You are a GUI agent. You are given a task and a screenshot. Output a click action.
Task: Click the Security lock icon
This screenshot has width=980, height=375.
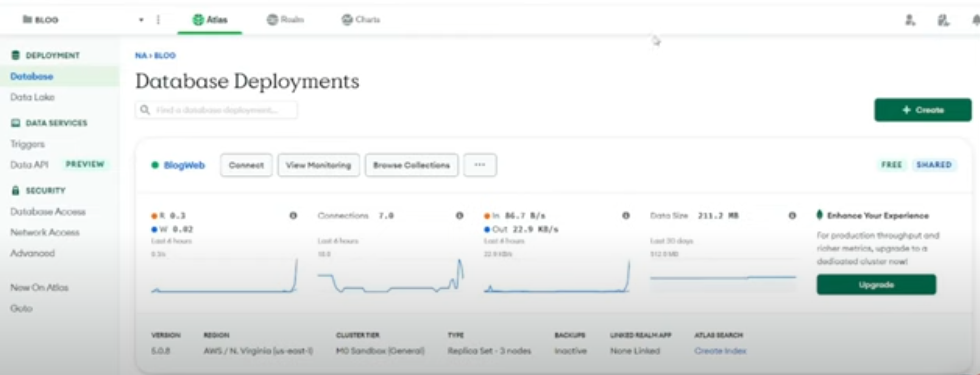tap(16, 190)
